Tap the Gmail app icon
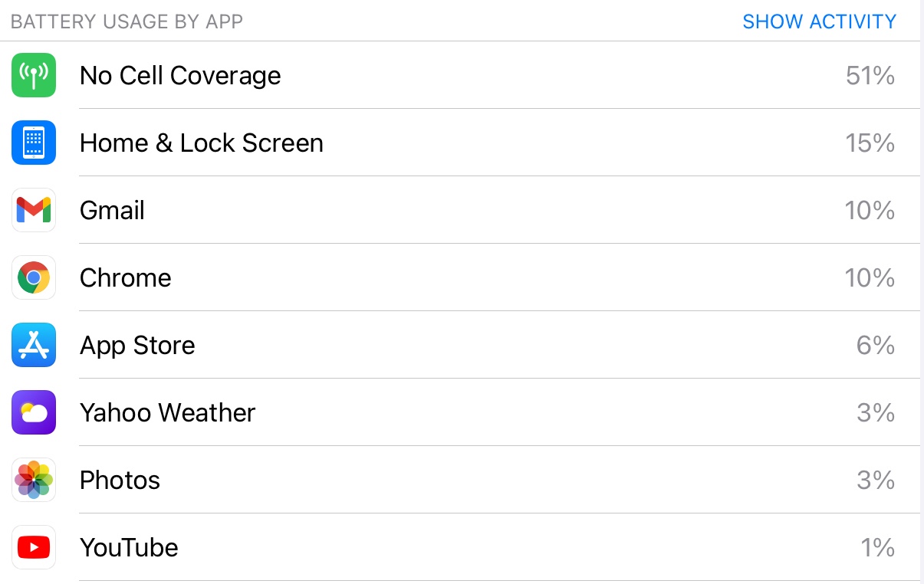 [x=34, y=210]
